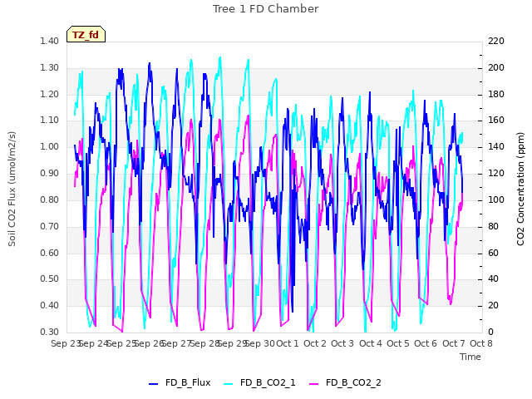Screen dimensions: 532x399
Task: Click the 1.30 left axis value
Action: coord(50,68)
